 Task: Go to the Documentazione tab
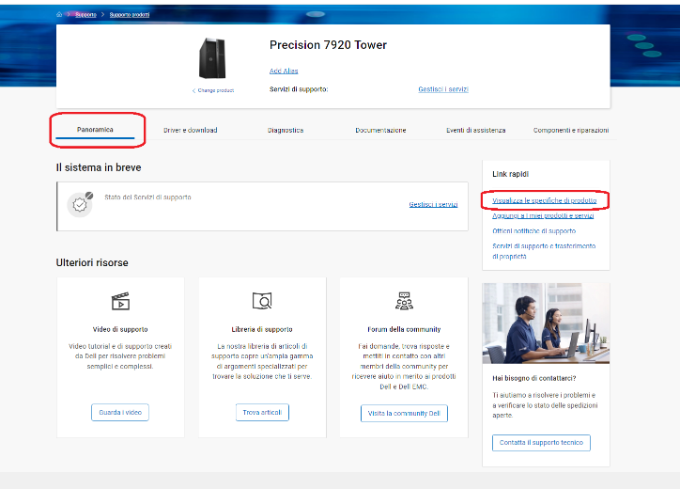(x=380, y=130)
